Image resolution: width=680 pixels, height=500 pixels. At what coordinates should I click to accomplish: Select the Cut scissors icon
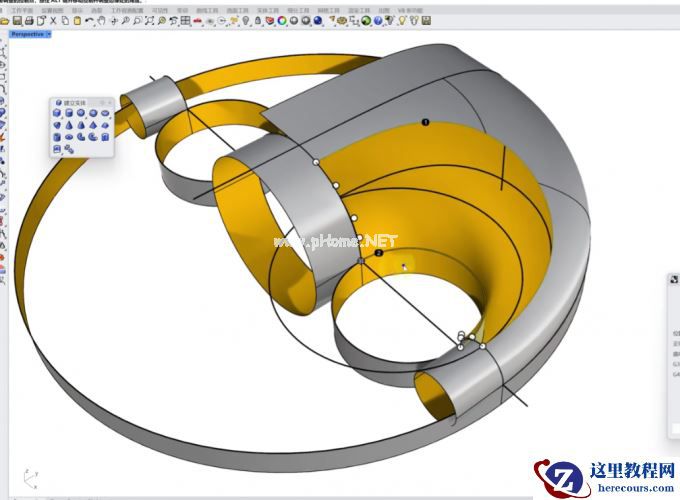(53, 20)
